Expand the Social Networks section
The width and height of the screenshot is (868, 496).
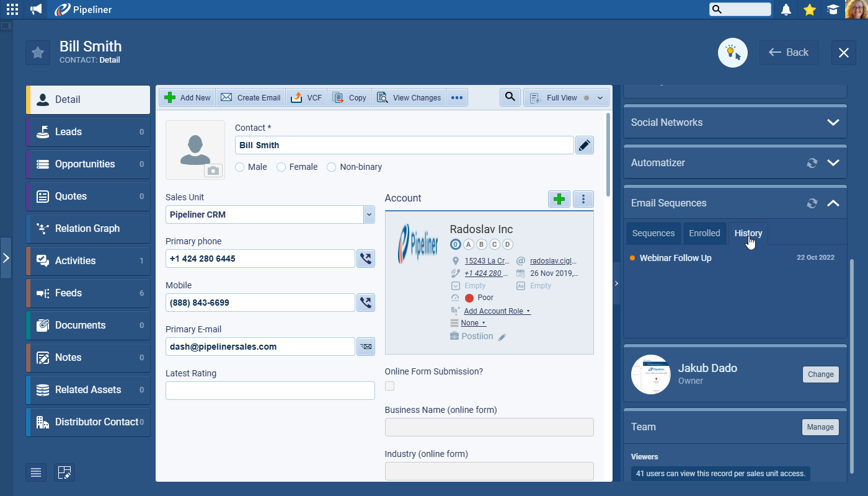click(833, 123)
